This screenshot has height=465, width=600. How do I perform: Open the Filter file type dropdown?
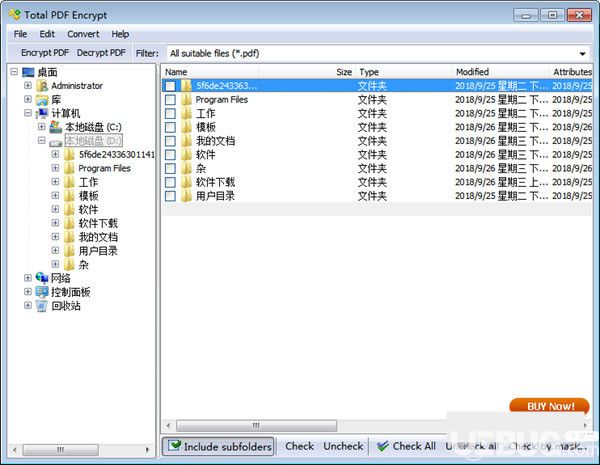[582, 54]
